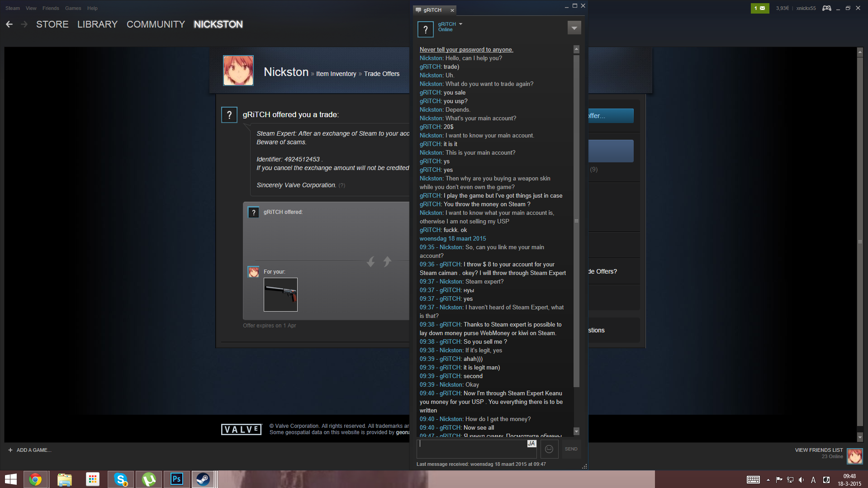Open the Windows Start button
The image size is (868, 488).
click(11, 479)
